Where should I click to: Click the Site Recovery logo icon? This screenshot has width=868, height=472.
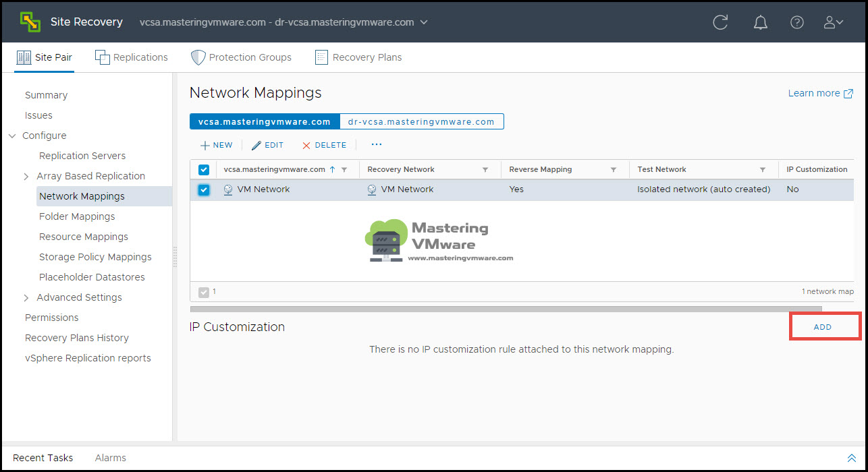(30, 22)
